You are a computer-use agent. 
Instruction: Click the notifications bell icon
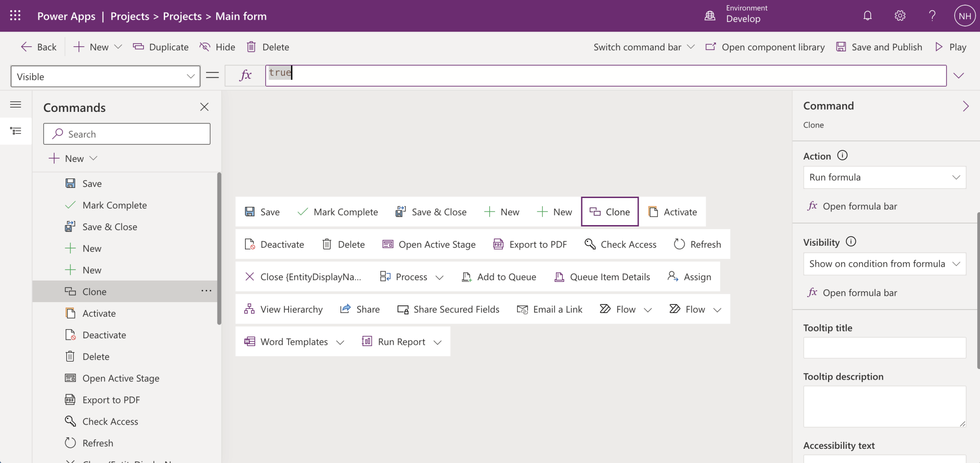(867, 16)
